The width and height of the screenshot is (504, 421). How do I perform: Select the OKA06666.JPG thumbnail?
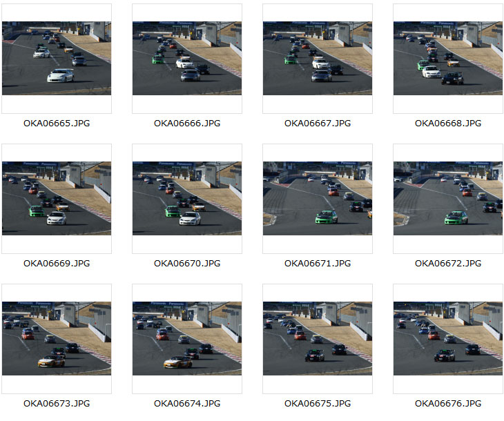pyautogui.click(x=187, y=58)
